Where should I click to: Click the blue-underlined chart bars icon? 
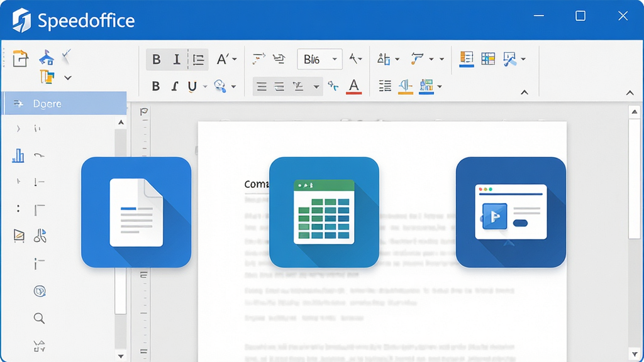click(x=426, y=87)
